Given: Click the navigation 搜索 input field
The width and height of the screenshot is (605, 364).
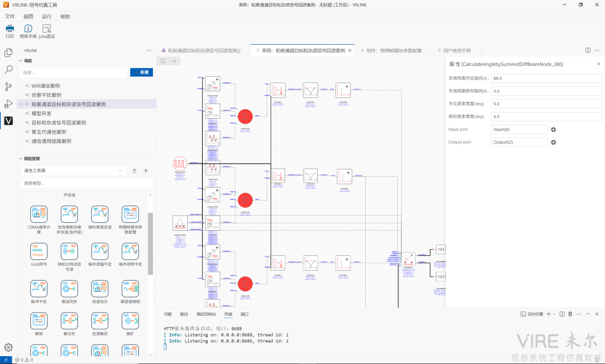Looking at the screenshot, I should (74, 72).
